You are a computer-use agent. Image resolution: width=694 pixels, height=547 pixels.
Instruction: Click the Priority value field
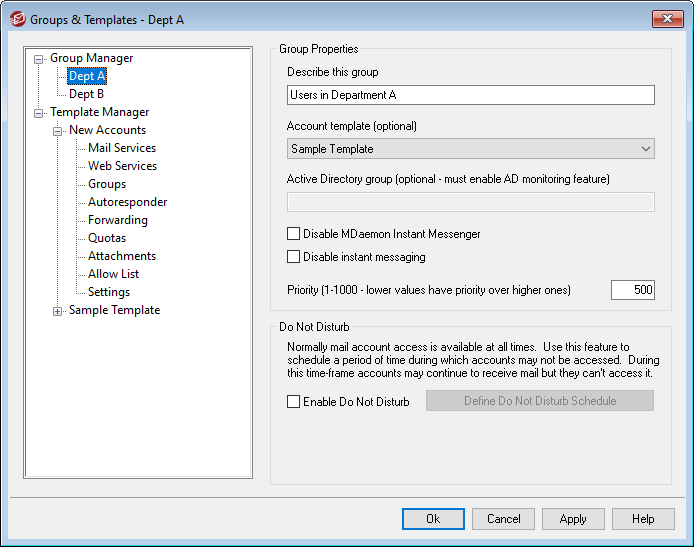coord(632,290)
